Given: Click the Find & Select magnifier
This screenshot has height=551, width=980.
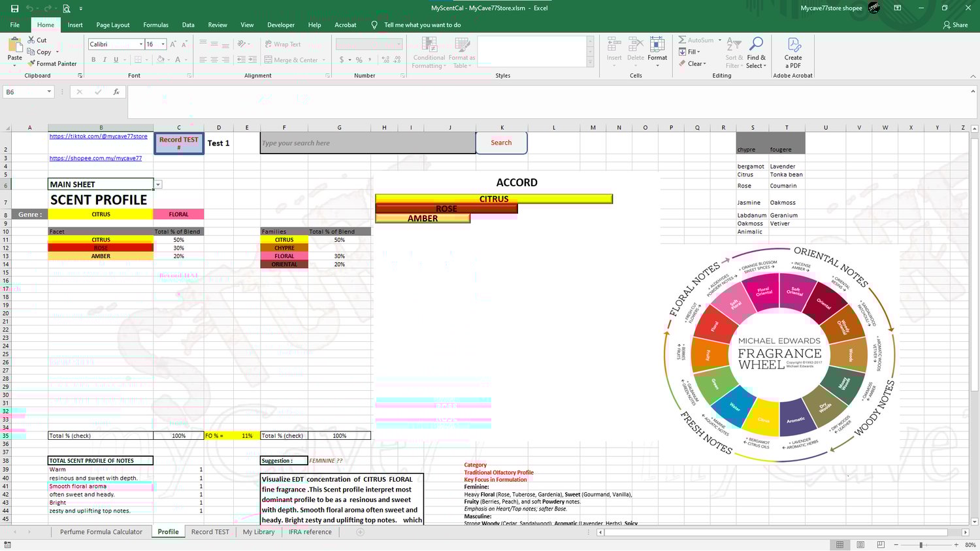Looking at the screenshot, I should (756, 44).
